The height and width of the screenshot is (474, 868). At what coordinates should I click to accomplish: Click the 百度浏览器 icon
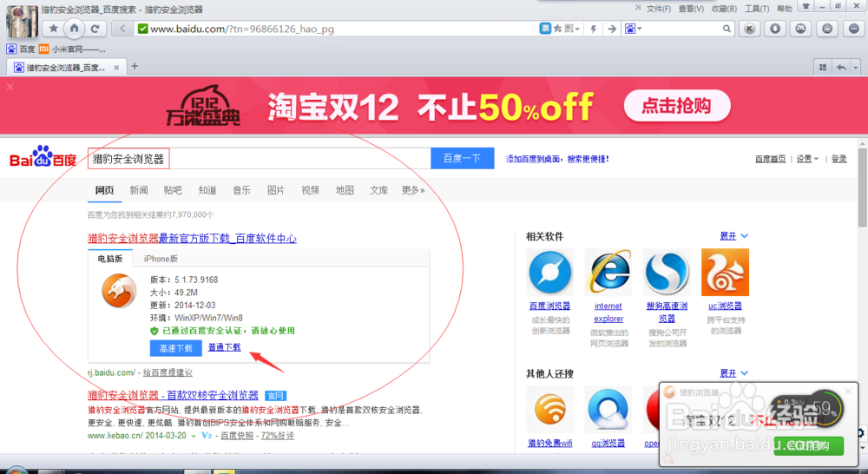click(549, 272)
